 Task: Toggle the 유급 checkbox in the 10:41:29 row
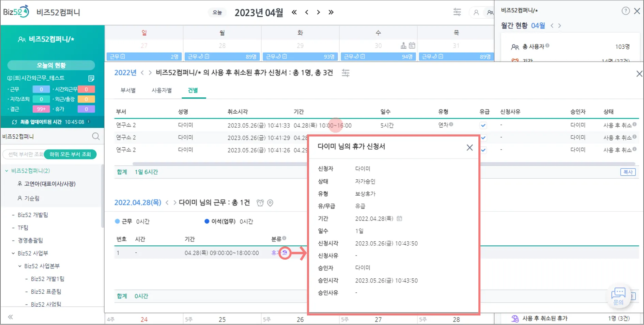[x=483, y=137]
